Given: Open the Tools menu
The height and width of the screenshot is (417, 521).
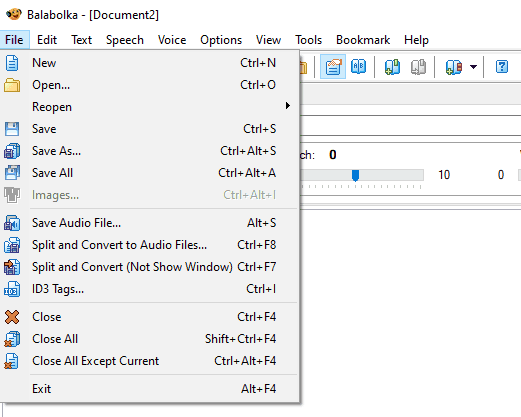Looking at the screenshot, I should (x=308, y=40).
